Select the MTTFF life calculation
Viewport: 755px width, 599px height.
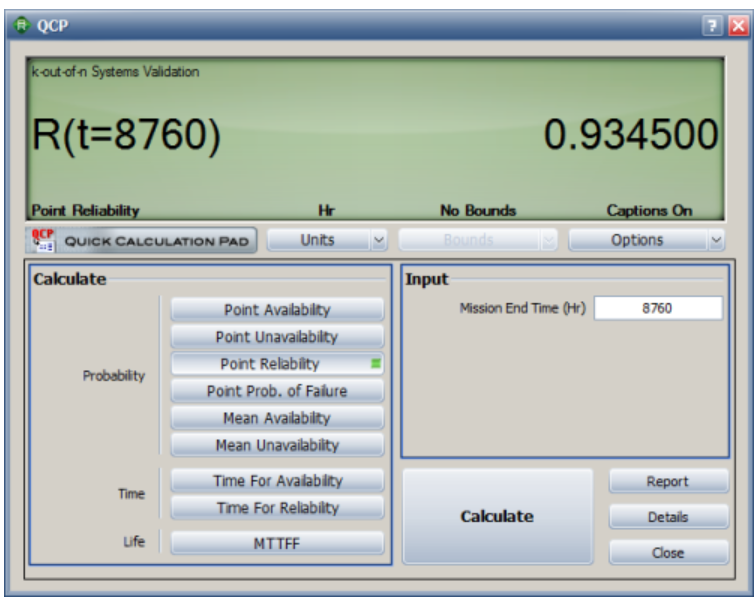coord(277,543)
